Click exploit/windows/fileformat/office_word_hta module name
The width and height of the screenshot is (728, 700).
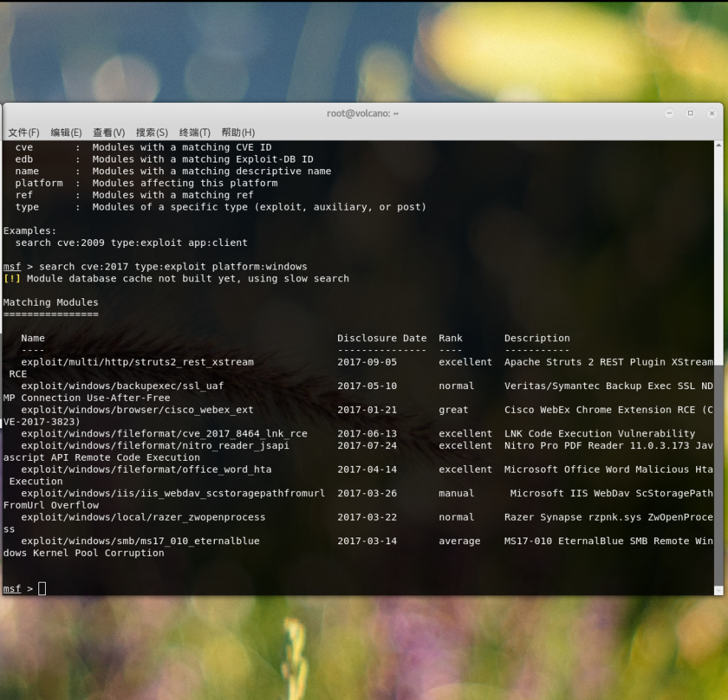click(146, 470)
